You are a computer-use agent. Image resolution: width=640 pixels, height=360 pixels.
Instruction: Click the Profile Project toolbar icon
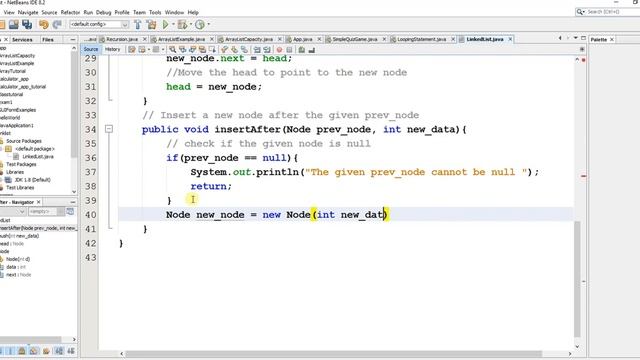pos(200,24)
